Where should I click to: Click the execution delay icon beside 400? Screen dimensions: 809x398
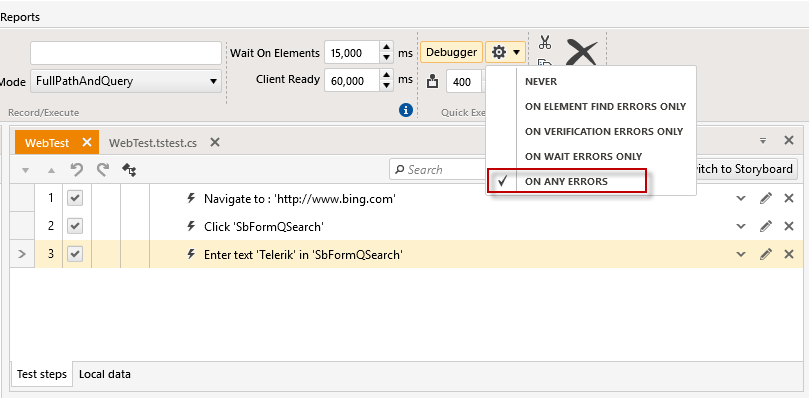click(x=432, y=82)
